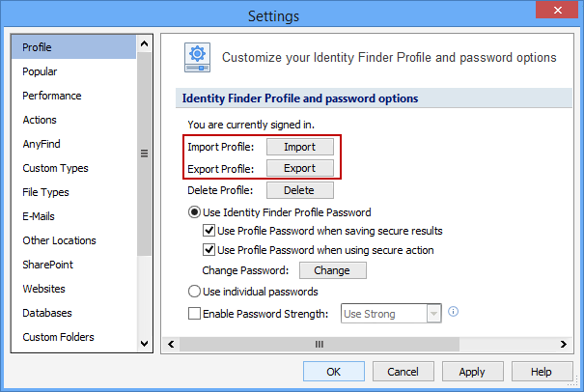Click the info icon beside Password Strength
584x392 pixels.
coord(453,312)
